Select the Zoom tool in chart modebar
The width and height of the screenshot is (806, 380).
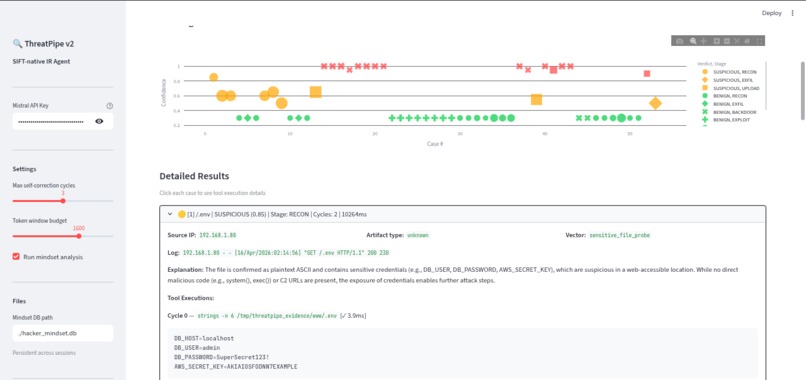point(693,41)
